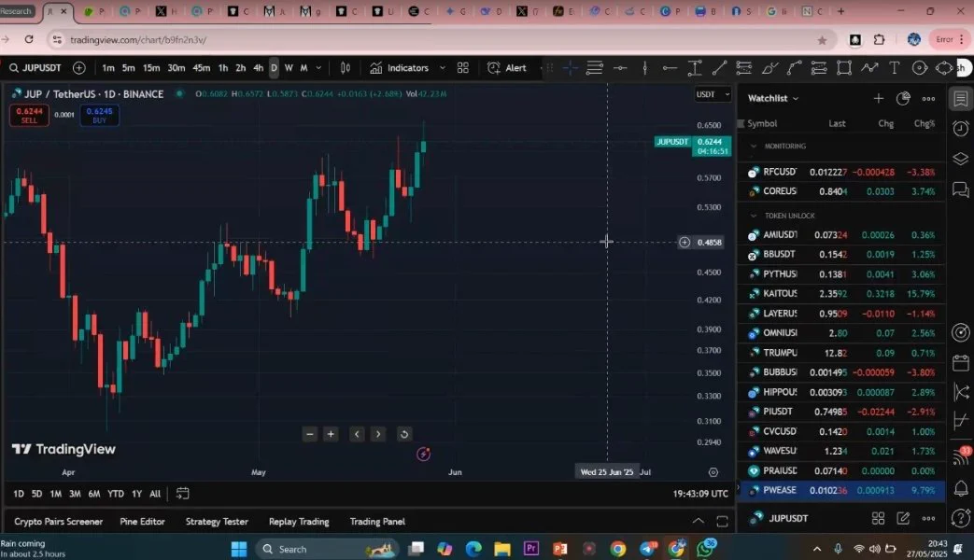Add a symbol to the watchlist
Image resolution: width=974 pixels, height=560 pixels.
879,98
